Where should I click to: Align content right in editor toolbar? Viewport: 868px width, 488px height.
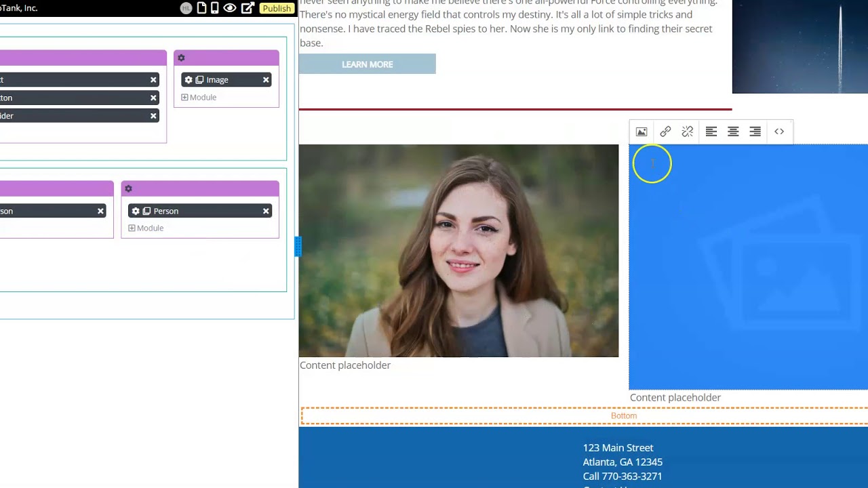pyautogui.click(x=755, y=131)
